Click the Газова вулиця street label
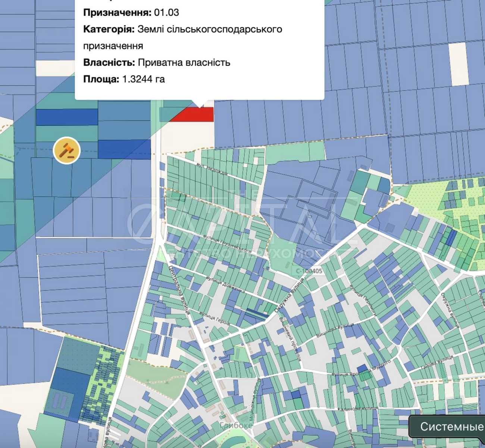 pos(437,363)
